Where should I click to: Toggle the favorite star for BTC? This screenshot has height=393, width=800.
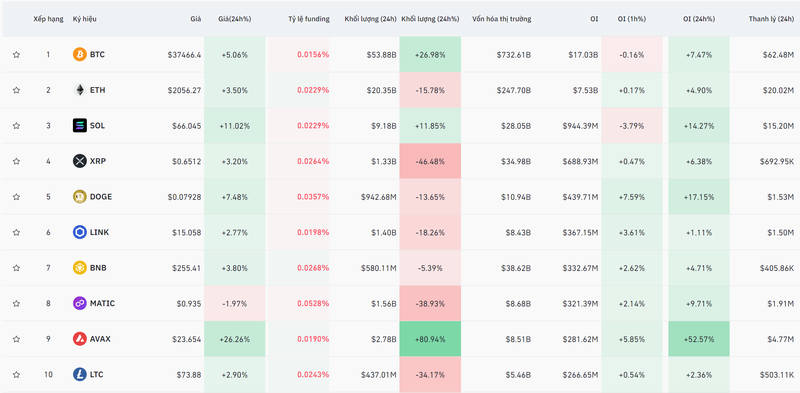[x=16, y=55]
